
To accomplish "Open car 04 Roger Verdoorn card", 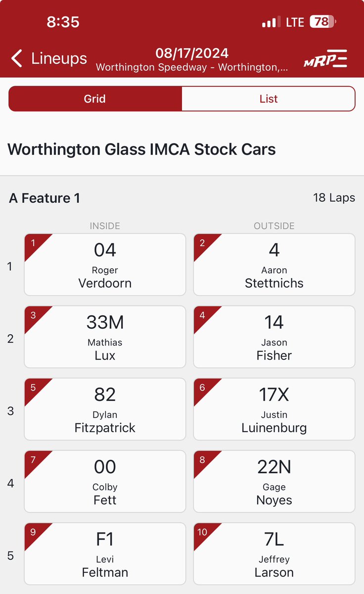I will 105,265.
